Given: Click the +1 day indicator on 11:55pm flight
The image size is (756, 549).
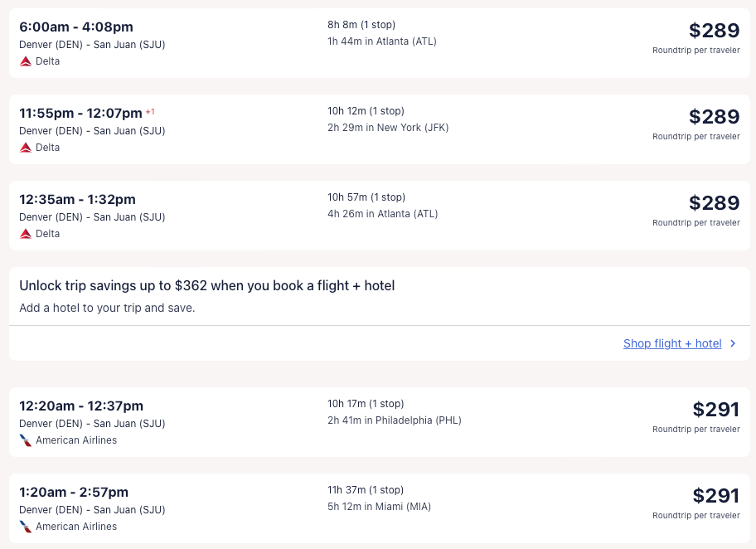Looking at the screenshot, I should 150,112.
